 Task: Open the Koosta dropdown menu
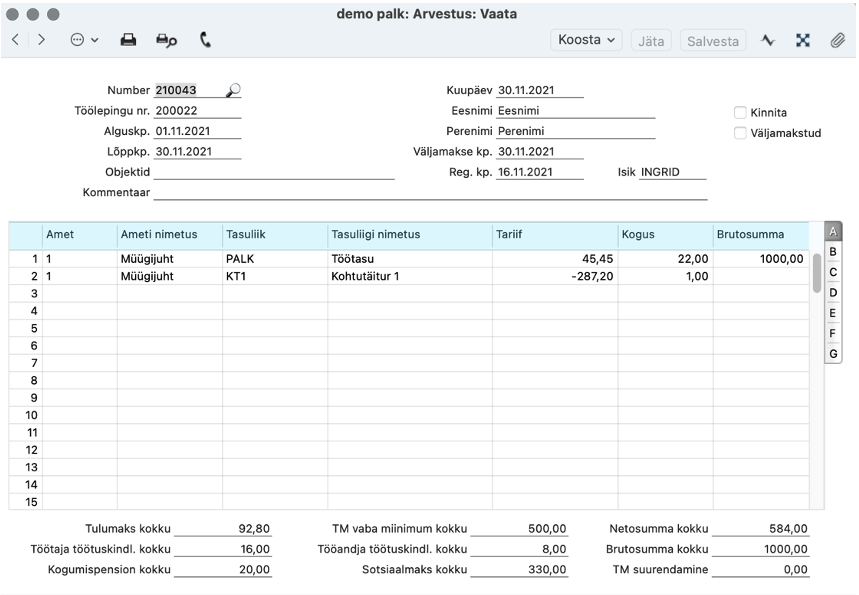[586, 40]
